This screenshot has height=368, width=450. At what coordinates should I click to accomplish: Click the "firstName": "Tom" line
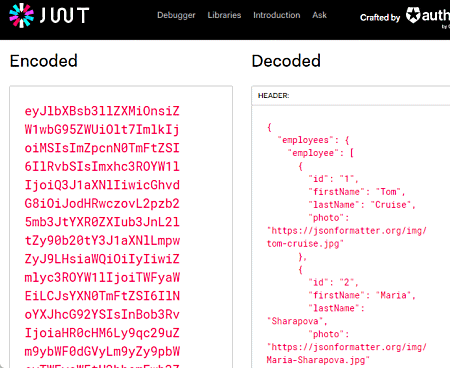coord(356,192)
